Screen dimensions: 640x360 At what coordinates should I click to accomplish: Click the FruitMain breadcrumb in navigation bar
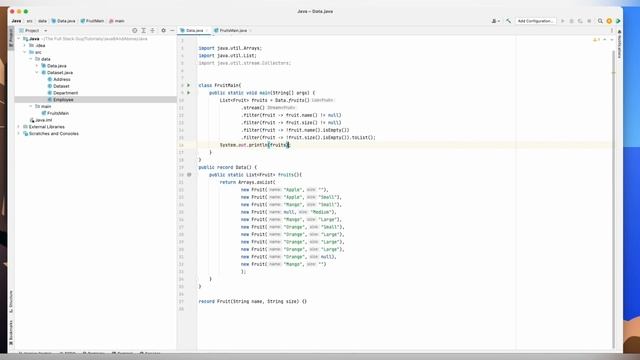pyautogui.click(x=92, y=21)
